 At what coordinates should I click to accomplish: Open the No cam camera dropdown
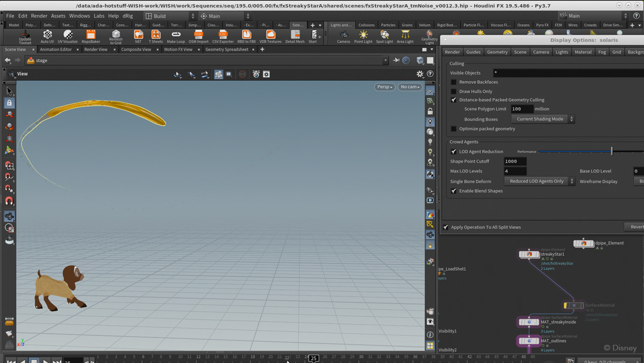click(x=410, y=87)
